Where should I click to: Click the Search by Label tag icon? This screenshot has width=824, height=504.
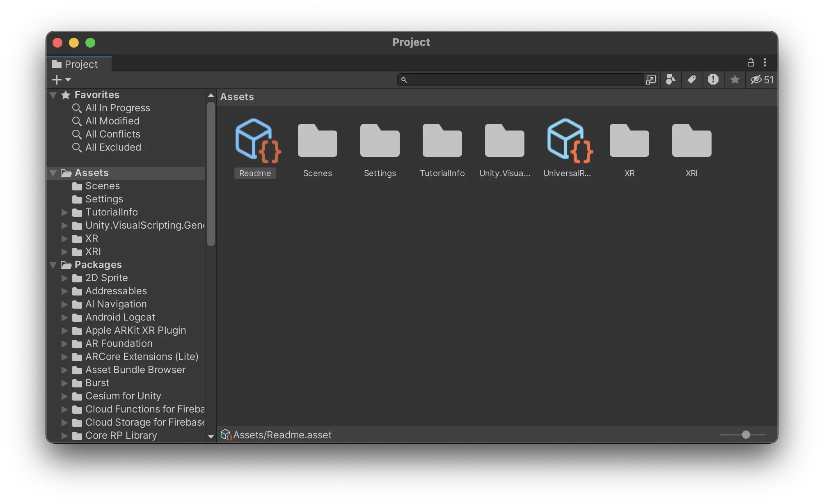click(x=692, y=80)
